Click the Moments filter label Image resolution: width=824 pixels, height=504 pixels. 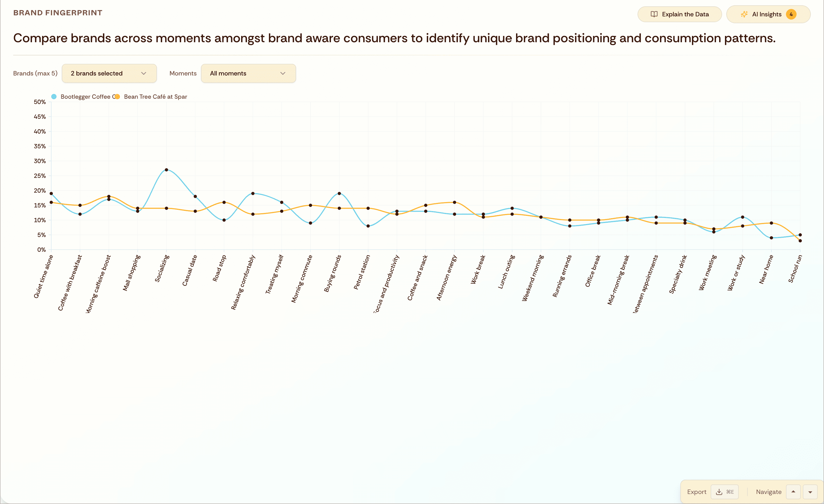[x=182, y=73]
